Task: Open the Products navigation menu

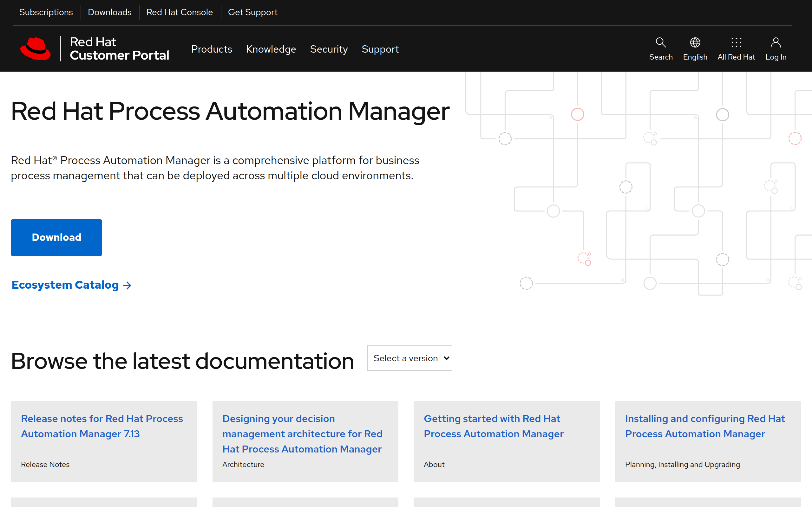Action: click(212, 49)
